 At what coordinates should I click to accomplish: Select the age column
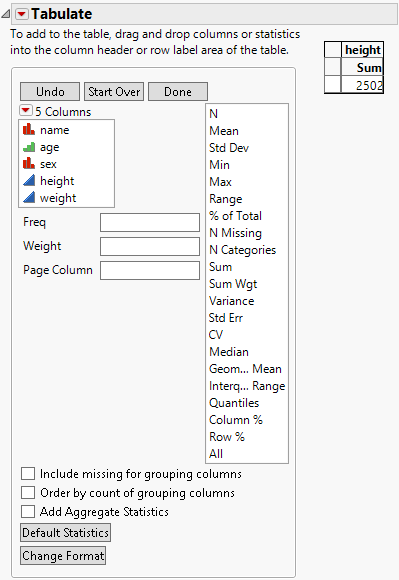50,147
